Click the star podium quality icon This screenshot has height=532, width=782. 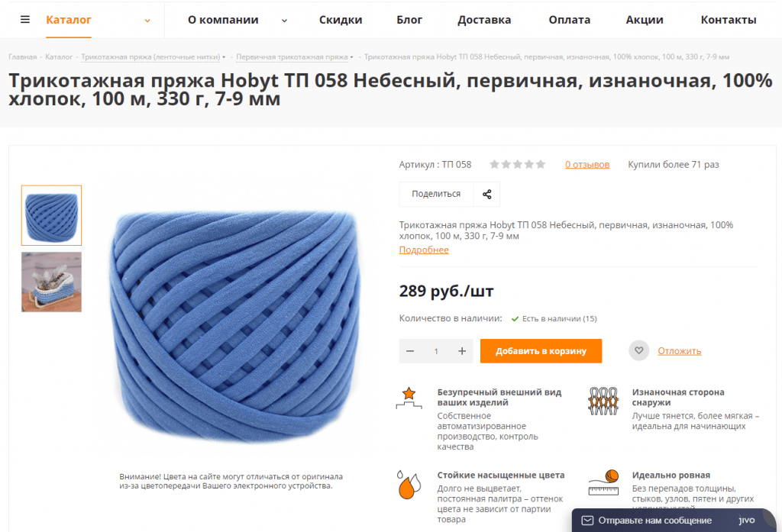409,398
